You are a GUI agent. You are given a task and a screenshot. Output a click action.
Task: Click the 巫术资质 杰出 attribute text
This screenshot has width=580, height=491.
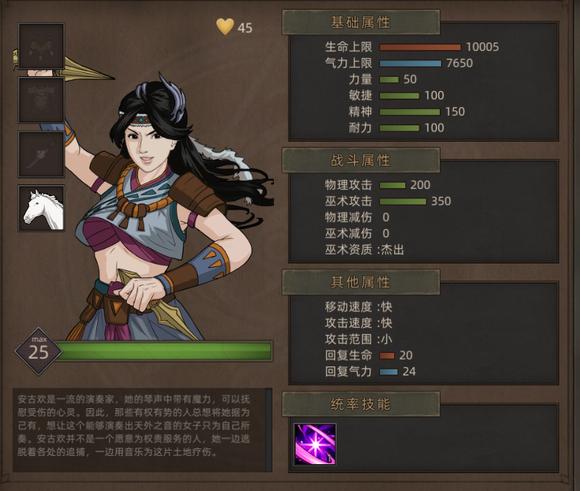[364, 250]
